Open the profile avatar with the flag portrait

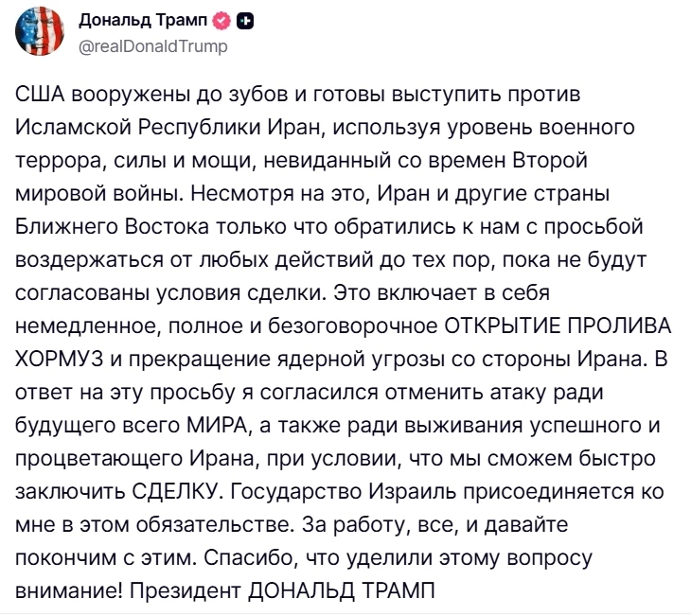40,32
